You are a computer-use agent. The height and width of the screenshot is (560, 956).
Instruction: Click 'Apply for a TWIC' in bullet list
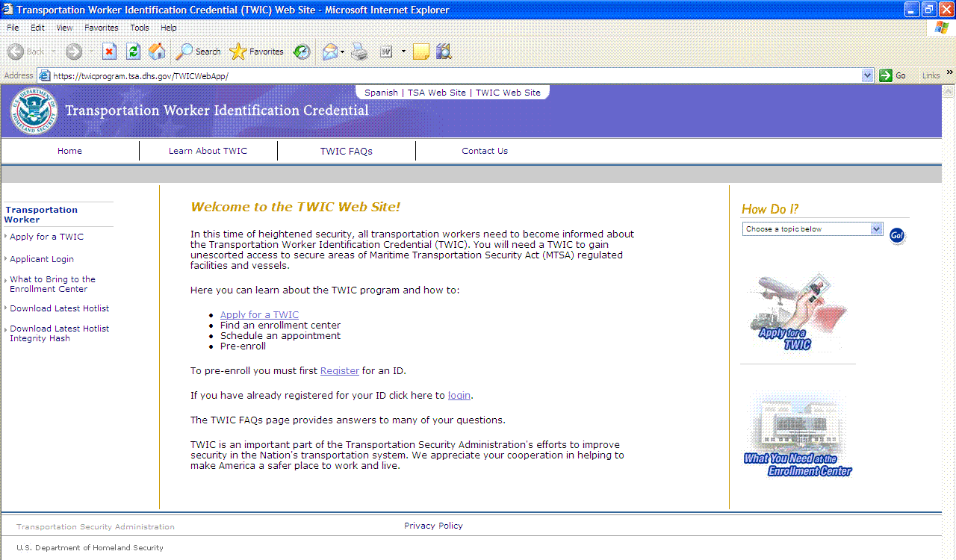pos(259,315)
